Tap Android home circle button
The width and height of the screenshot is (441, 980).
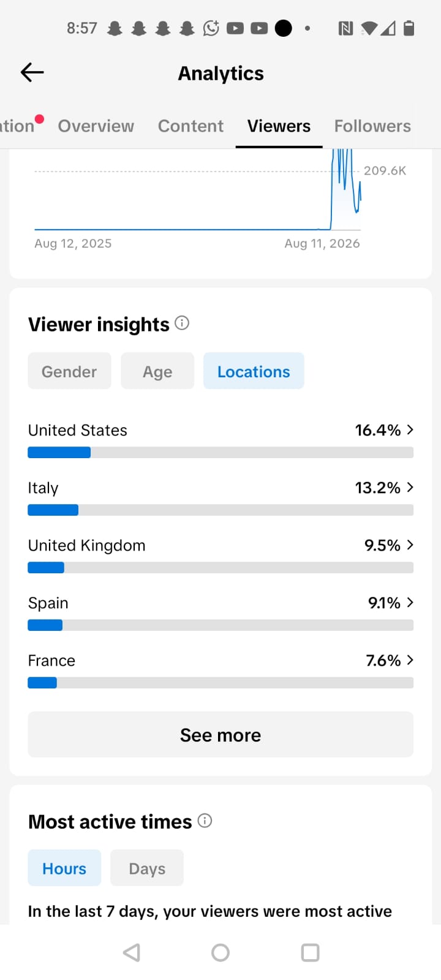click(221, 952)
